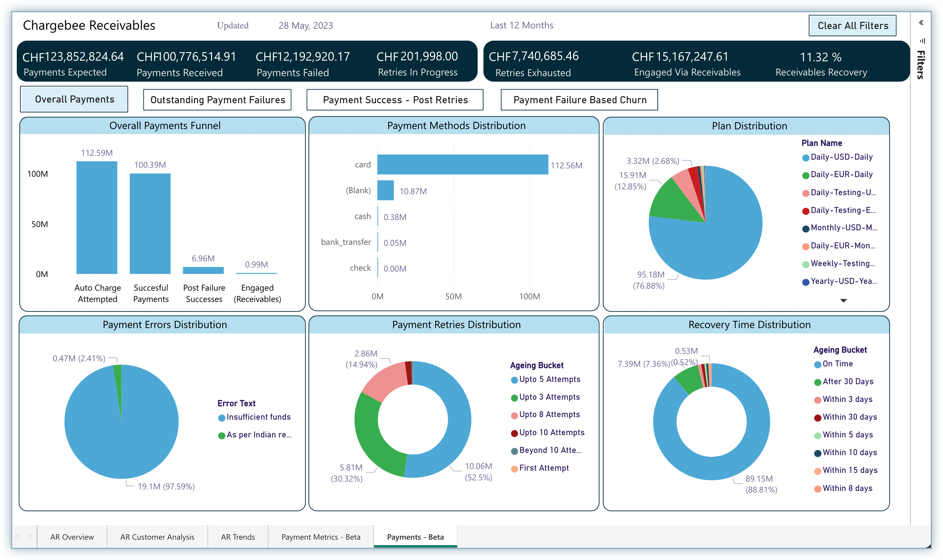The height and width of the screenshot is (560, 943).
Task: Select Within 15 days legend entry
Action: (x=846, y=470)
